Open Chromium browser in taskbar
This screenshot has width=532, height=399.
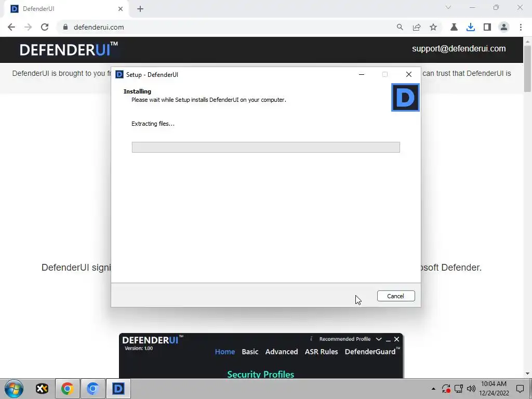pyautogui.click(x=92, y=389)
